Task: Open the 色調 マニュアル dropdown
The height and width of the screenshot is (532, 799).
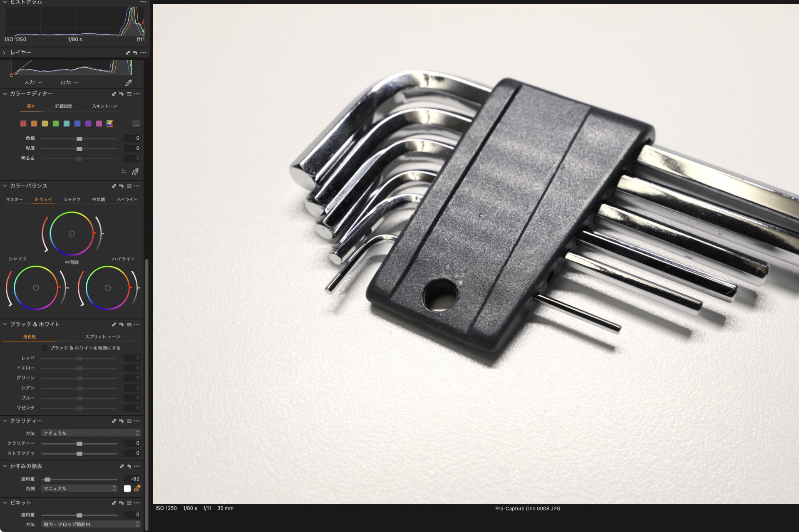Action: 79,488
